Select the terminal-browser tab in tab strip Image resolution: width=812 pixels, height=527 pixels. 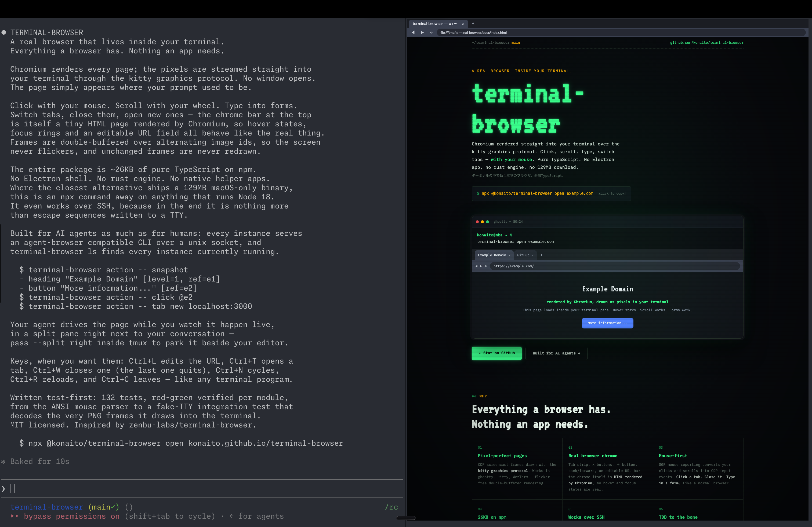pos(438,24)
